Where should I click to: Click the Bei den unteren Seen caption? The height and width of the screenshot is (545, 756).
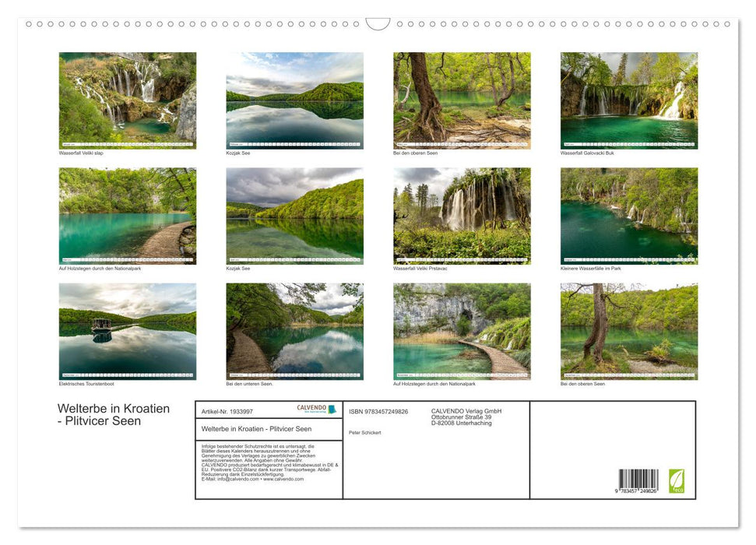(x=248, y=383)
